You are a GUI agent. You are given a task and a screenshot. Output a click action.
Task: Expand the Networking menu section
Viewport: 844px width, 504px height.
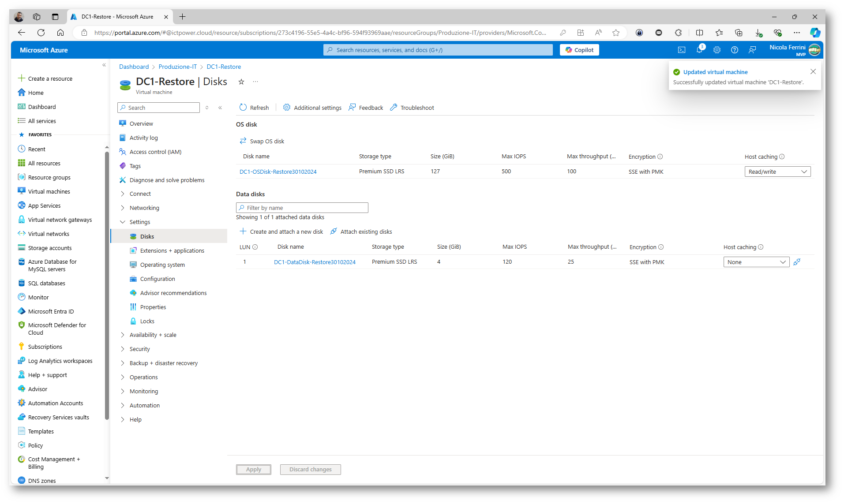pyautogui.click(x=144, y=208)
